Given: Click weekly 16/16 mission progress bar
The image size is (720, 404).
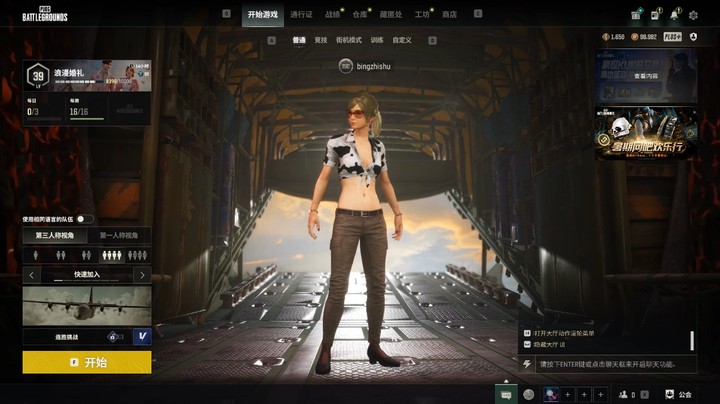Looking at the screenshot, I should tap(87, 119).
